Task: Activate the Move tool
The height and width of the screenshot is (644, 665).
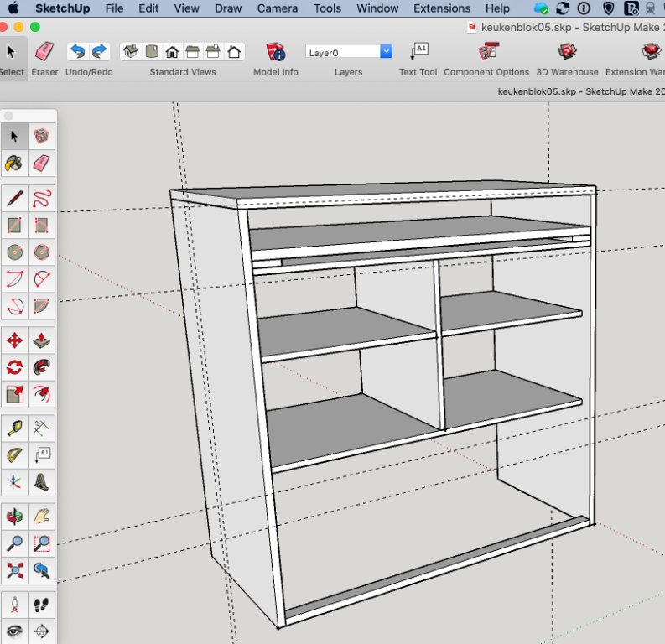Action: point(14,340)
